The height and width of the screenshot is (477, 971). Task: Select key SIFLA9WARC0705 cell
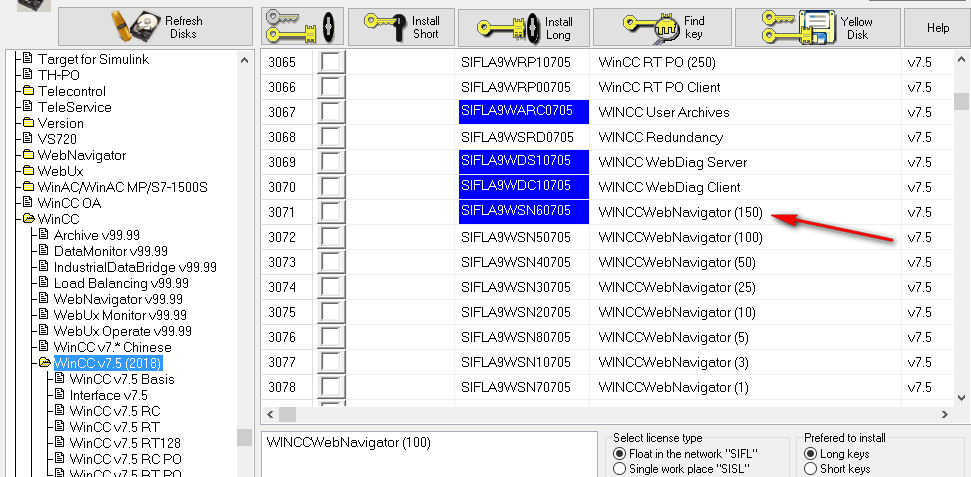click(524, 112)
